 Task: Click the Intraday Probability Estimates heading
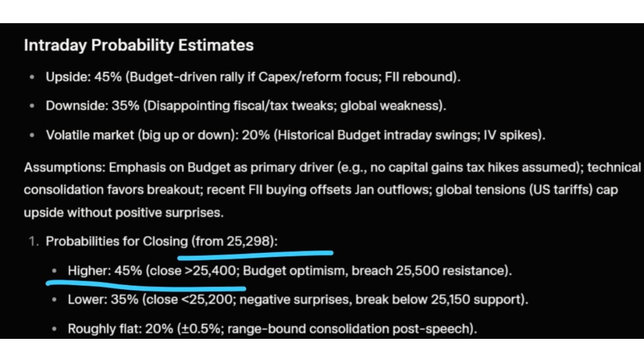coord(138,45)
